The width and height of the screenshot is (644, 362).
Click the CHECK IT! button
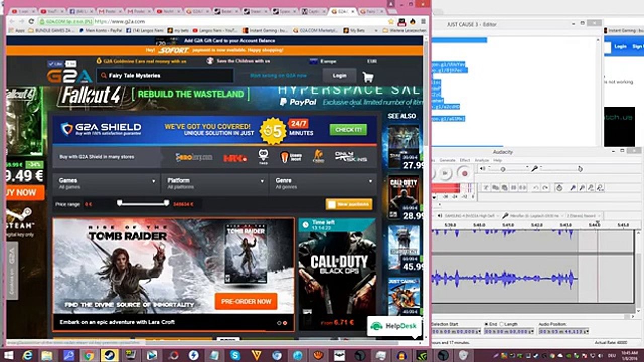[348, 130]
